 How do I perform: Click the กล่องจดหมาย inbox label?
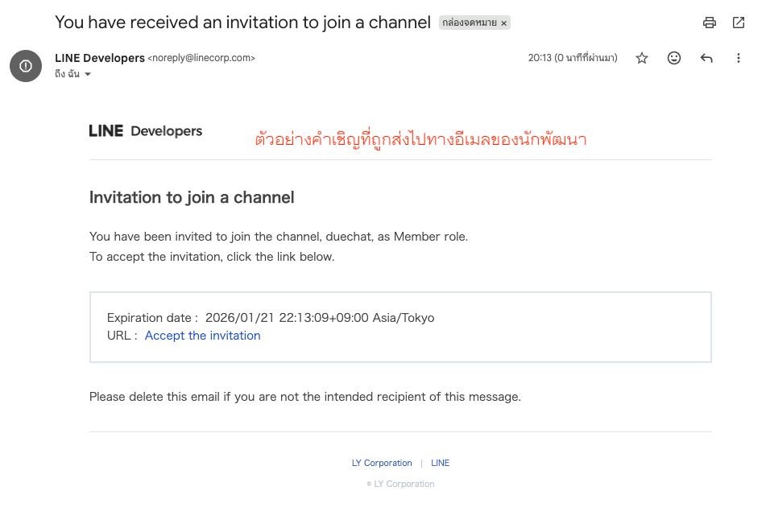pos(469,23)
